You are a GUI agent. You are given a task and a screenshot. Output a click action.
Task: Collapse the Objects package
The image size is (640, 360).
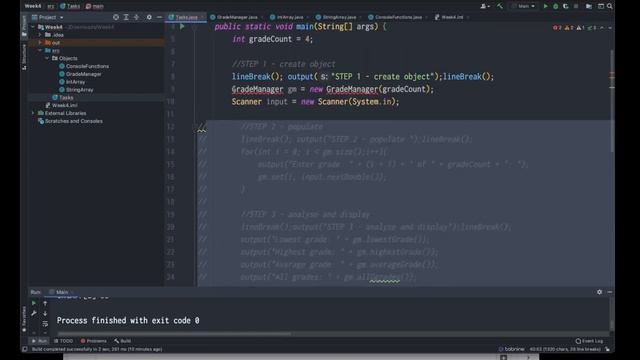click(x=47, y=58)
